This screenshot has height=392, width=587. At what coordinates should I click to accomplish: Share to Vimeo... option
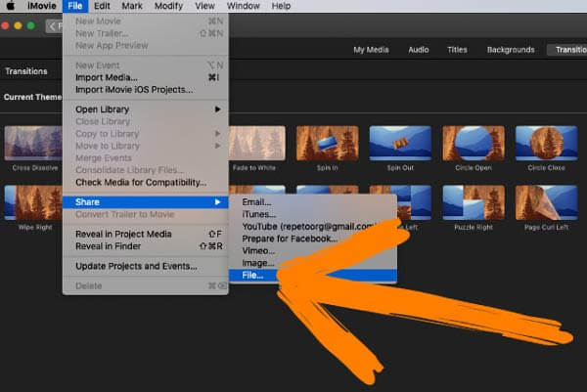click(313, 250)
